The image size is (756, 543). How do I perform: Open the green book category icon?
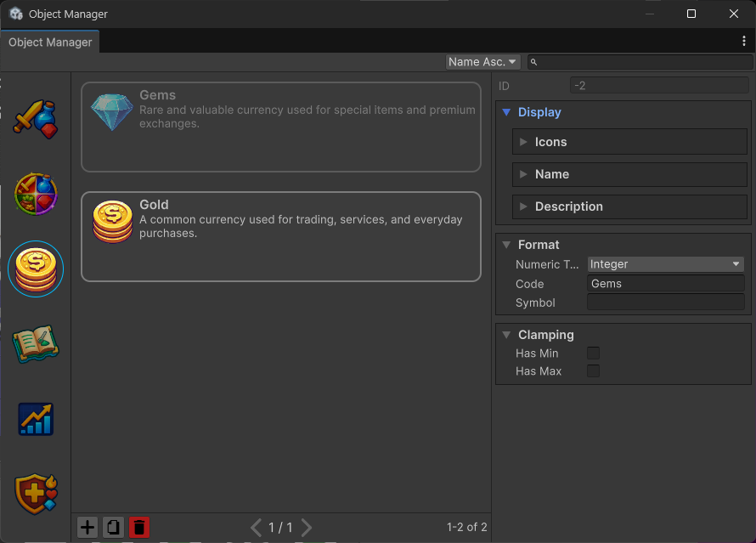click(x=36, y=343)
